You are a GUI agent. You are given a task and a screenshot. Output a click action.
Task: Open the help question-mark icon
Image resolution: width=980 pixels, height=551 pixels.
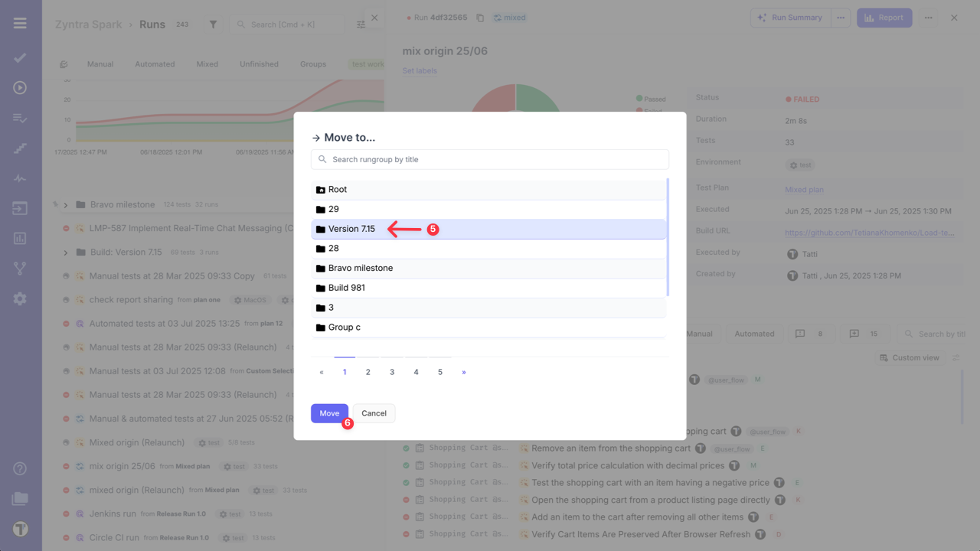click(x=20, y=468)
